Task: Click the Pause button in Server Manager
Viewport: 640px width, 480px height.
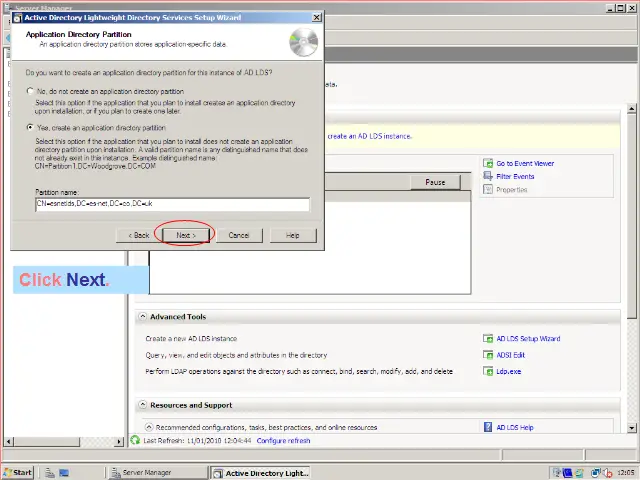Action: (x=435, y=182)
